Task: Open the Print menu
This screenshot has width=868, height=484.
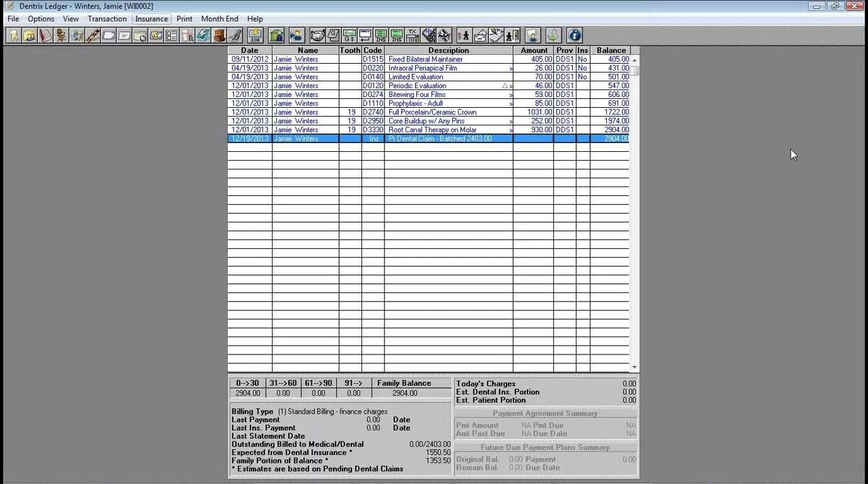Action: (x=184, y=19)
